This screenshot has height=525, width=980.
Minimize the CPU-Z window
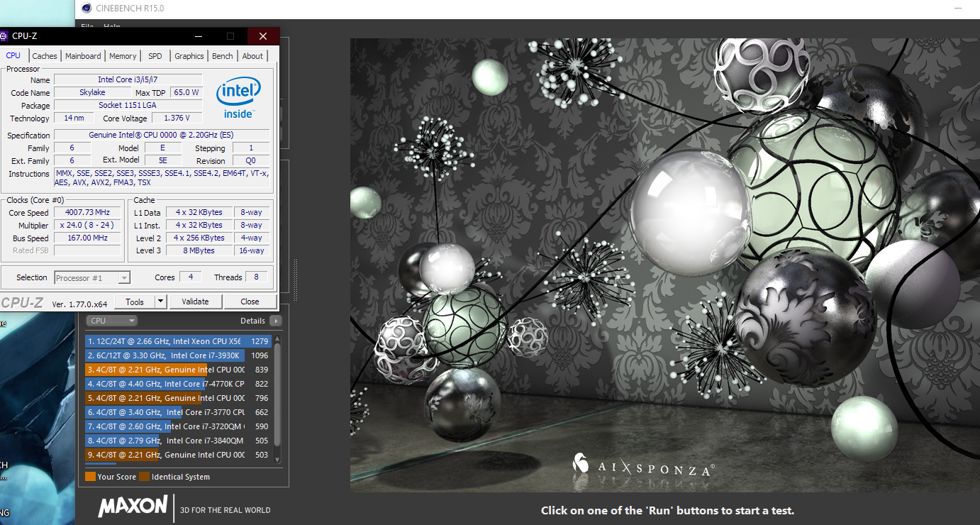[x=197, y=36]
